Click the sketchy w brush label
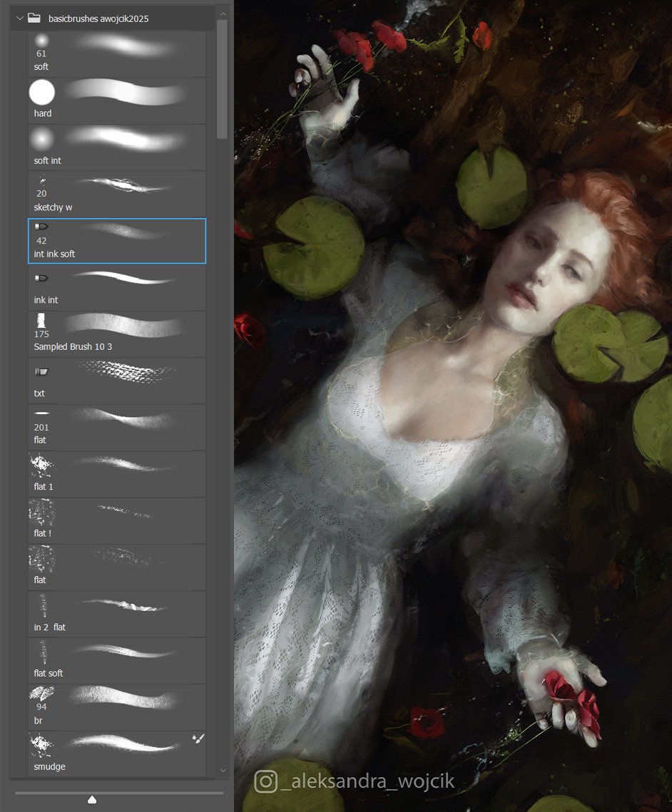Image resolution: width=672 pixels, height=812 pixels. coord(53,207)
